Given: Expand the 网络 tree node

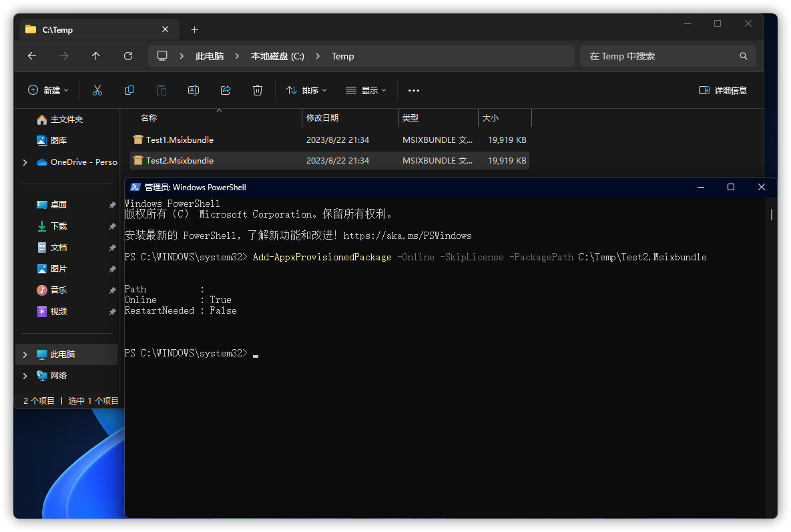Looking at the screenshot, I should point(25,376).
